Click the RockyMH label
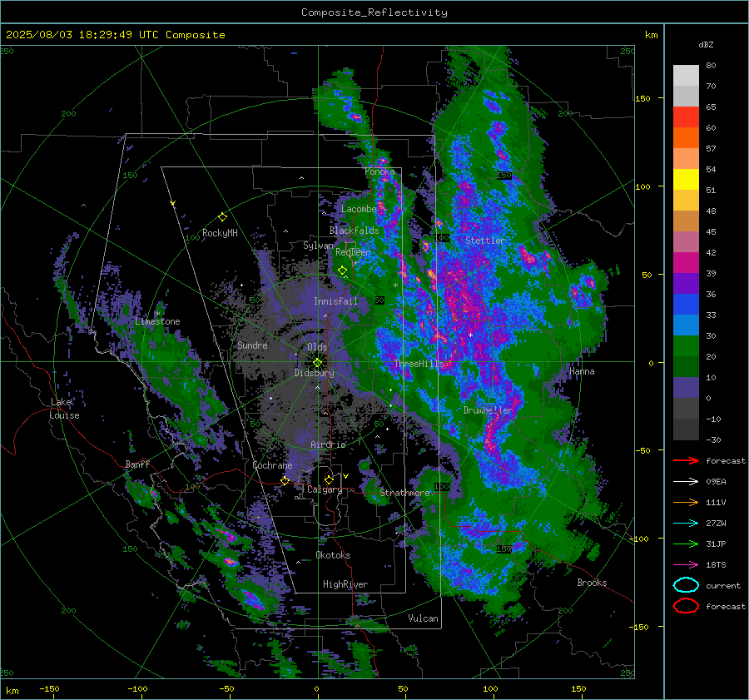749x700 pixels. [x=220, y=233]
